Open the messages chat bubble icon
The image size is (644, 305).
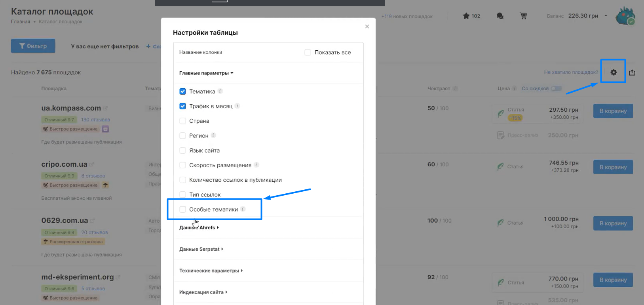click(x=500, y=16)
